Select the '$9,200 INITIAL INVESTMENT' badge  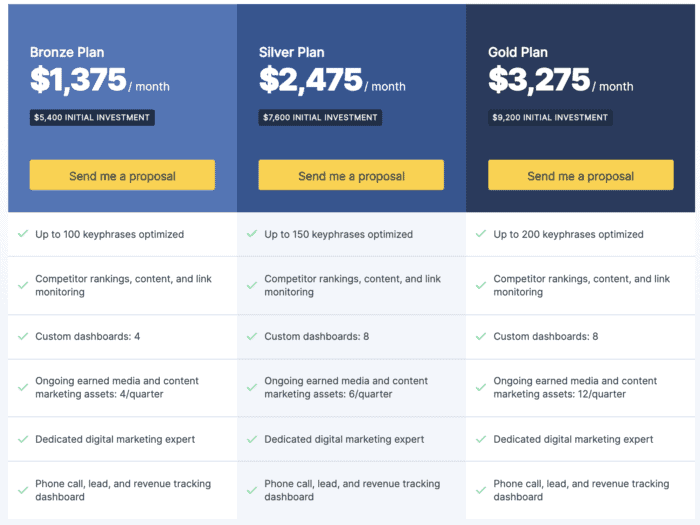tap(550, 118)
